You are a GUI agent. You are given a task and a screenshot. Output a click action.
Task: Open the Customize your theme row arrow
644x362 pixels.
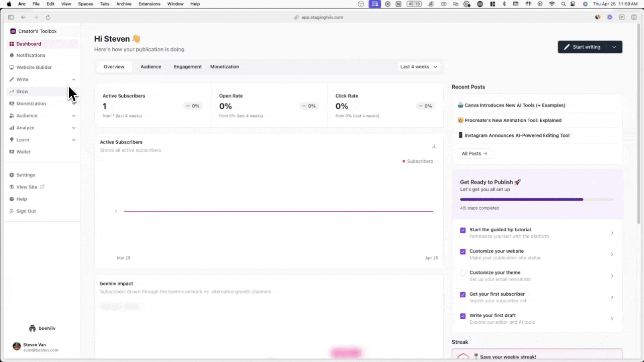point(612,276)
